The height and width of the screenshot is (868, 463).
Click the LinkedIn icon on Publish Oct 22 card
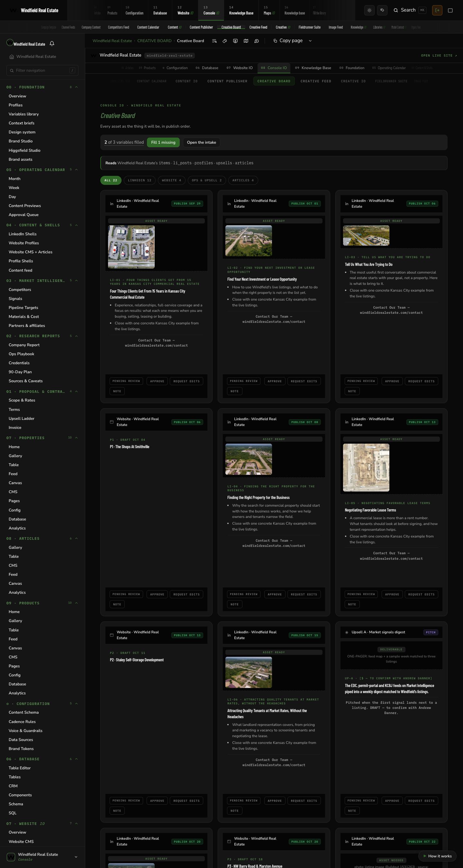click(346, 841)
